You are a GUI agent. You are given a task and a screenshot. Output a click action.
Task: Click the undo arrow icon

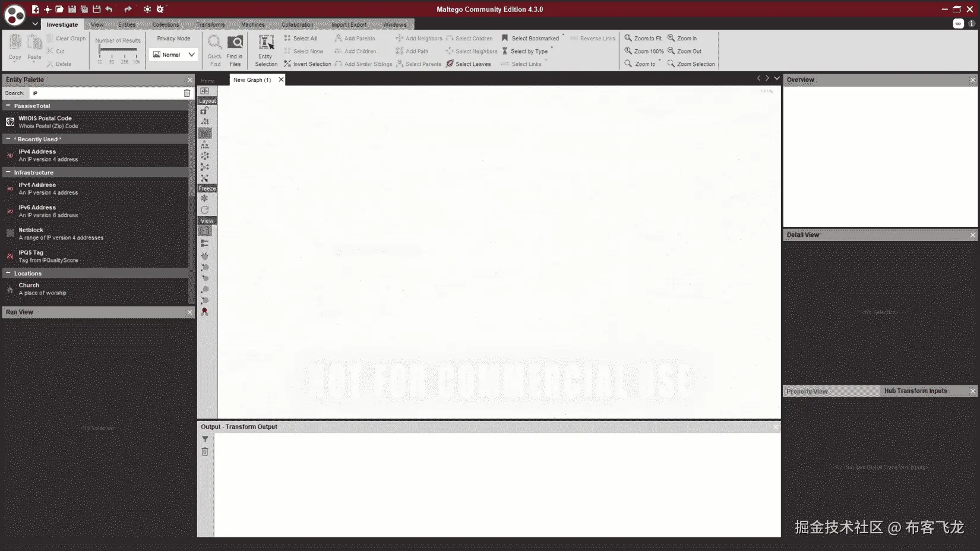(109, 9)
